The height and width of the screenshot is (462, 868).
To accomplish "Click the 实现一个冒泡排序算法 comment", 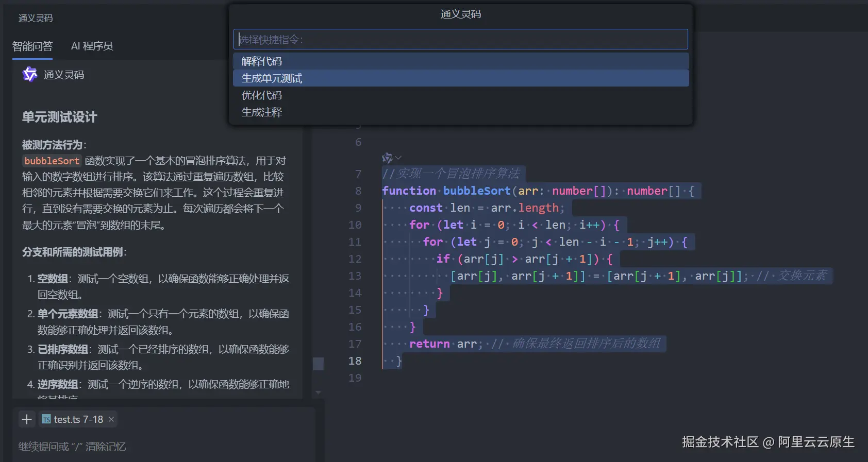I will coord(451,174).
